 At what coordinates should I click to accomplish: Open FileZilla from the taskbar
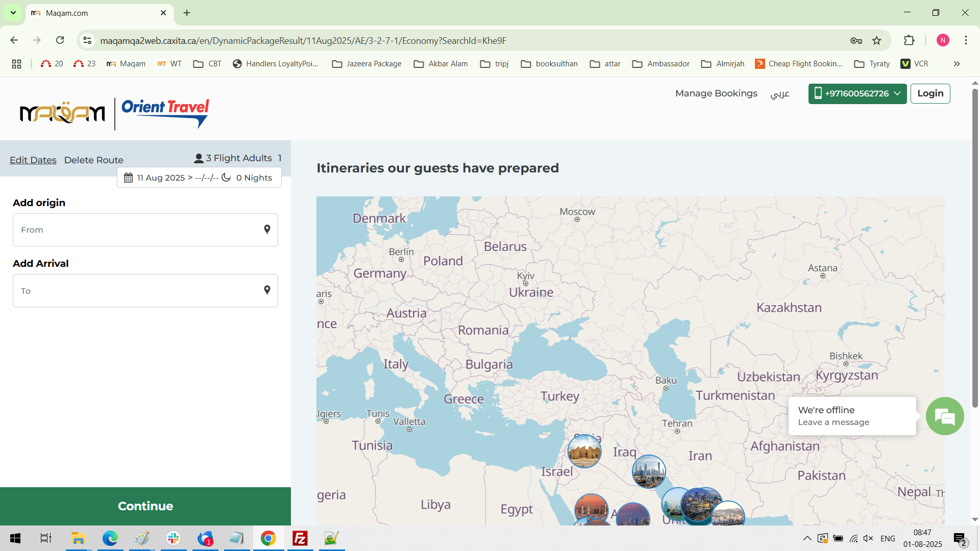click(300, 538)
